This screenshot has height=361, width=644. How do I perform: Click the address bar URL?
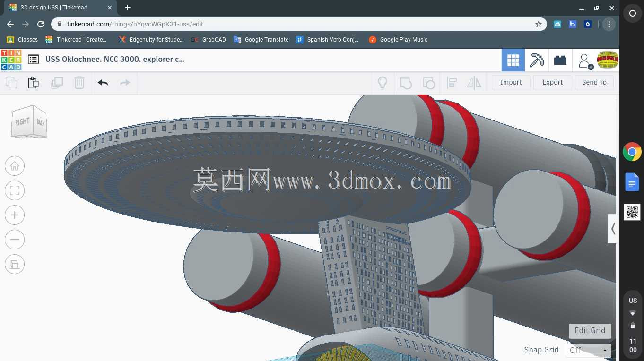(135, 24)
